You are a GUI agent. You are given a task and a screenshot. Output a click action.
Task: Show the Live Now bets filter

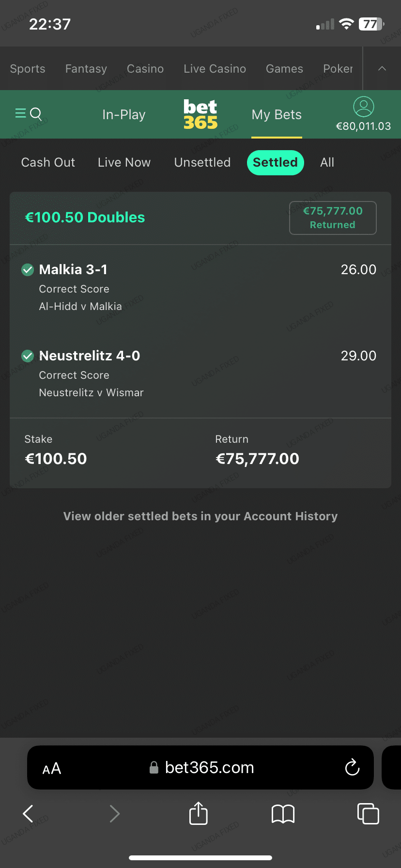(x=124, y=162)
